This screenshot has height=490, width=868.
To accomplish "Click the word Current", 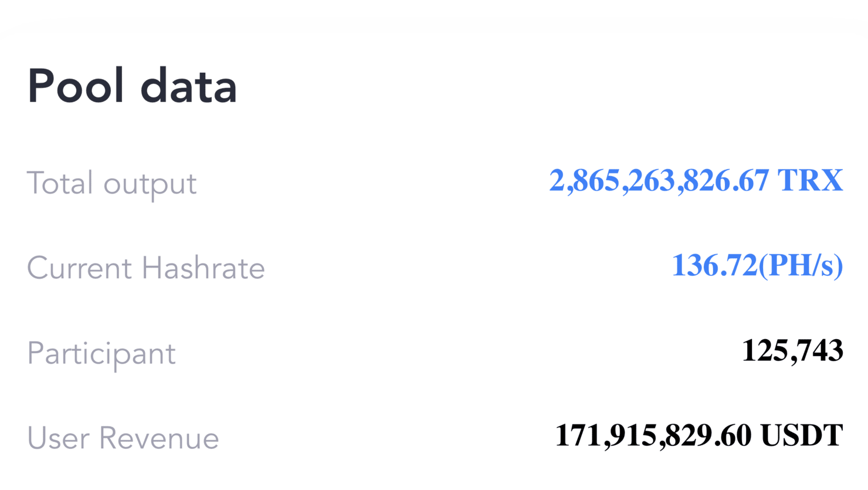I will [79, 268].
